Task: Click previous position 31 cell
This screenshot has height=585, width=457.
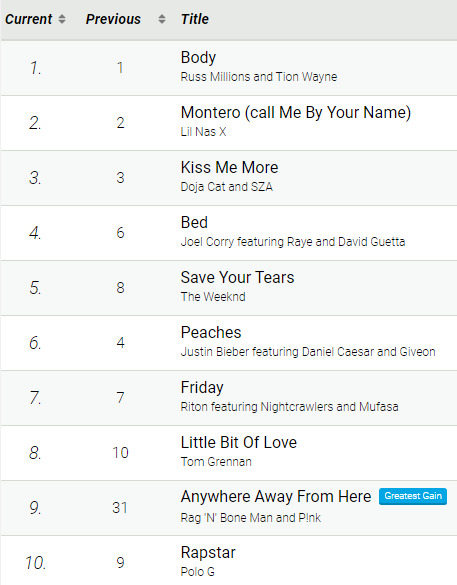Action: pyautogui.click(x=120, y=508)
